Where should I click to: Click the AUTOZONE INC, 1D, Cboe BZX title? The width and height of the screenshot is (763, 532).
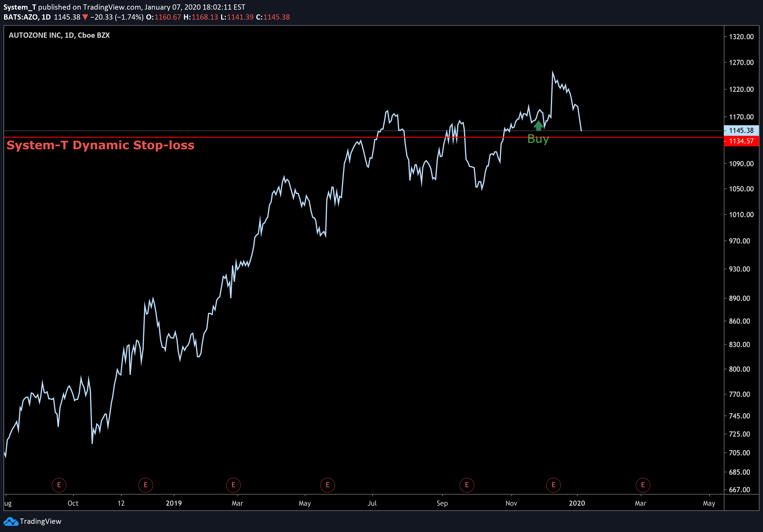(x=59, y=35)
